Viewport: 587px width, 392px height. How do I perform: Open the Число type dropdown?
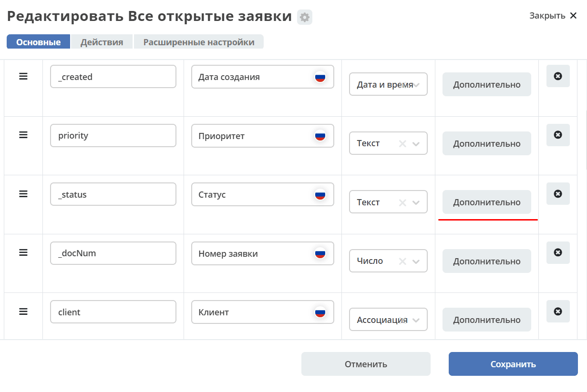(x=416, y=261)
